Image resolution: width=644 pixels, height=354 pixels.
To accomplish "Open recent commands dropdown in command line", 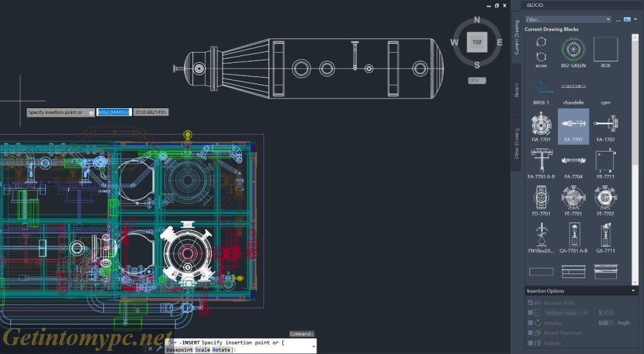I will [x=175, y=342].
